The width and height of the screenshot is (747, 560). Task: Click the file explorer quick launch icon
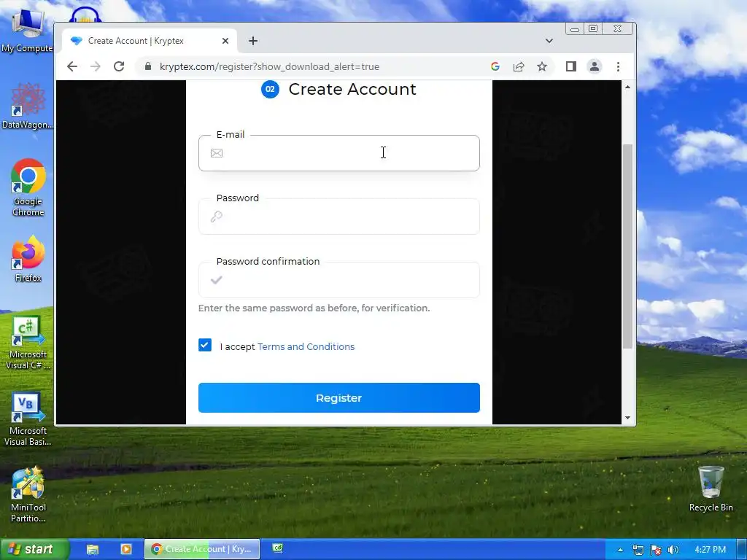[93, 550]
